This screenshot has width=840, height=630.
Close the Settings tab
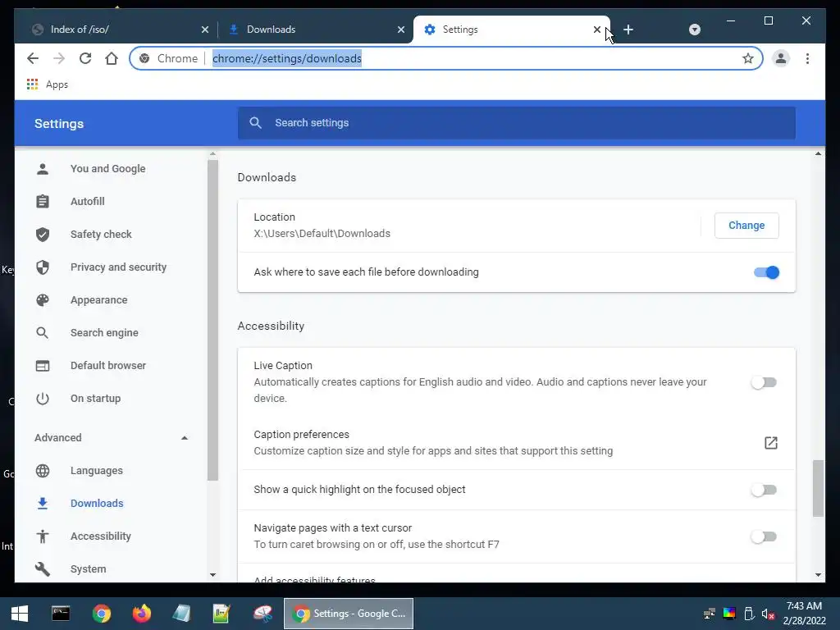(x=597, y=30)
